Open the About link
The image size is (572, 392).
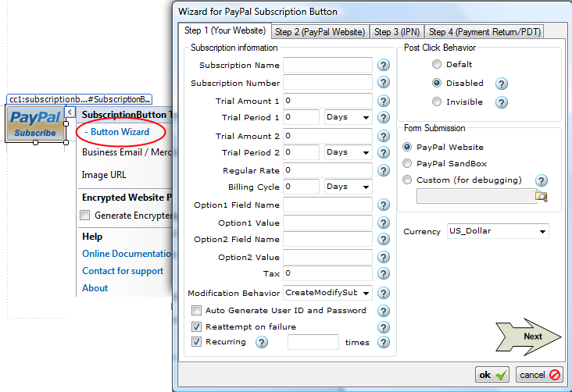pos(95,288)
